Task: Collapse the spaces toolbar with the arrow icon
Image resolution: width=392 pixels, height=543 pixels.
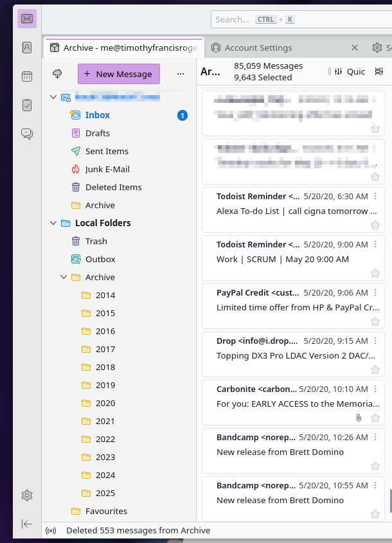Action: (x=26, y=524)
